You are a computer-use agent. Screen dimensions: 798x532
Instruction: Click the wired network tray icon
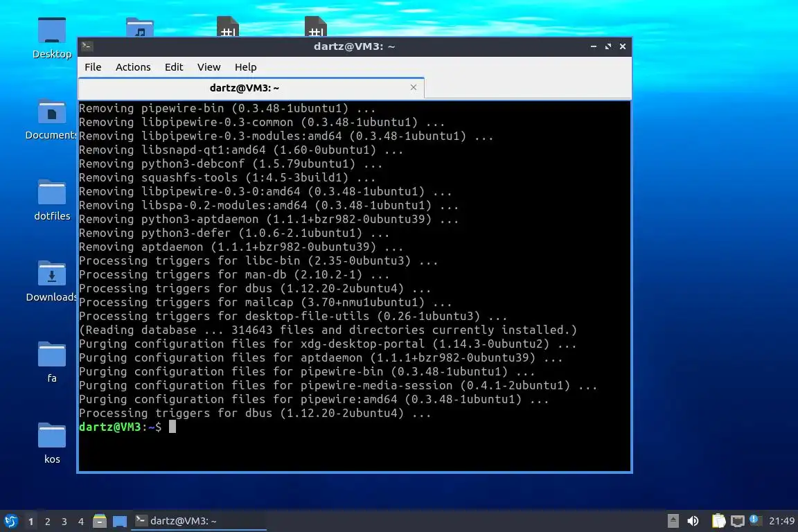(x=737, y=521)
